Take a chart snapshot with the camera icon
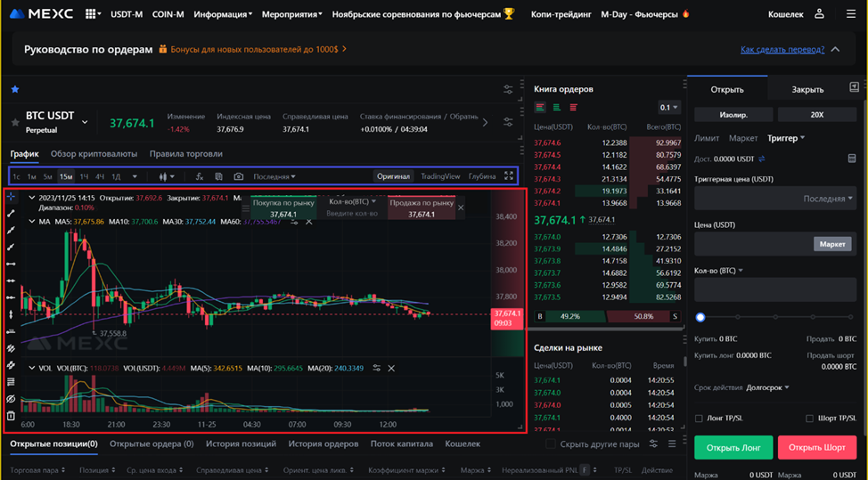 pyautogui.click(x=239, y=176)
